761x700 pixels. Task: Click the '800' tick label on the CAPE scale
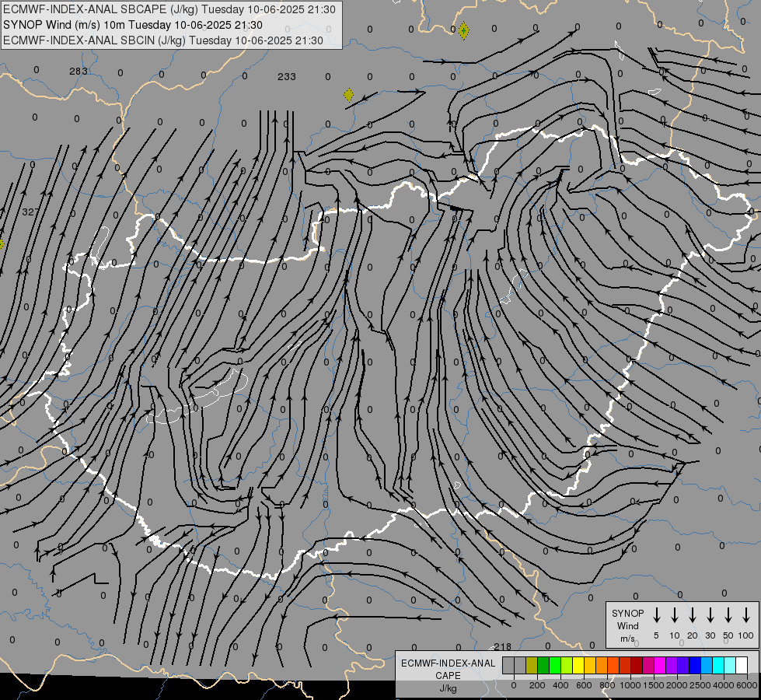pyautogui.click(x=607, y=685)
